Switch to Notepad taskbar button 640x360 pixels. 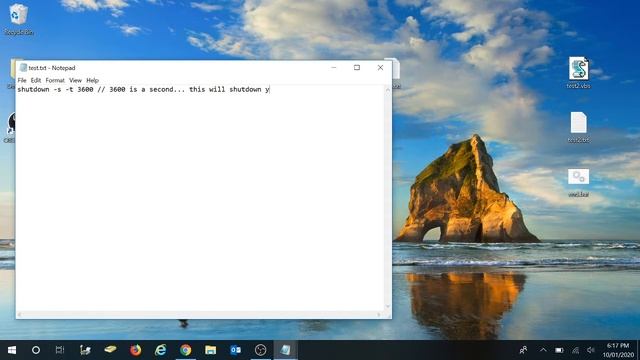pyautogui.click(x=285, y=350)
